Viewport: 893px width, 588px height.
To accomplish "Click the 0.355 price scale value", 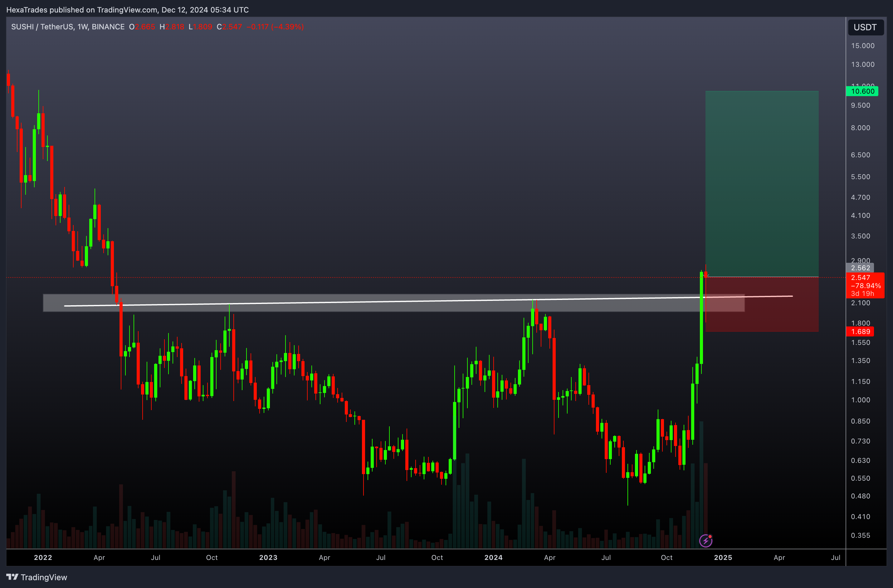I will coord(860,536).
